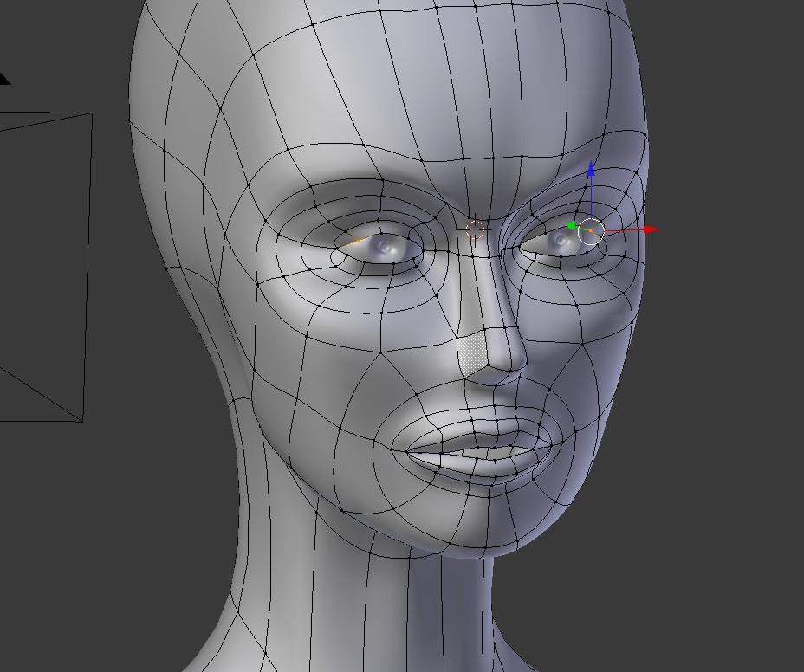Click the green Y-axis manipulator handle
The image size is (804, 672).
(572, 225)
